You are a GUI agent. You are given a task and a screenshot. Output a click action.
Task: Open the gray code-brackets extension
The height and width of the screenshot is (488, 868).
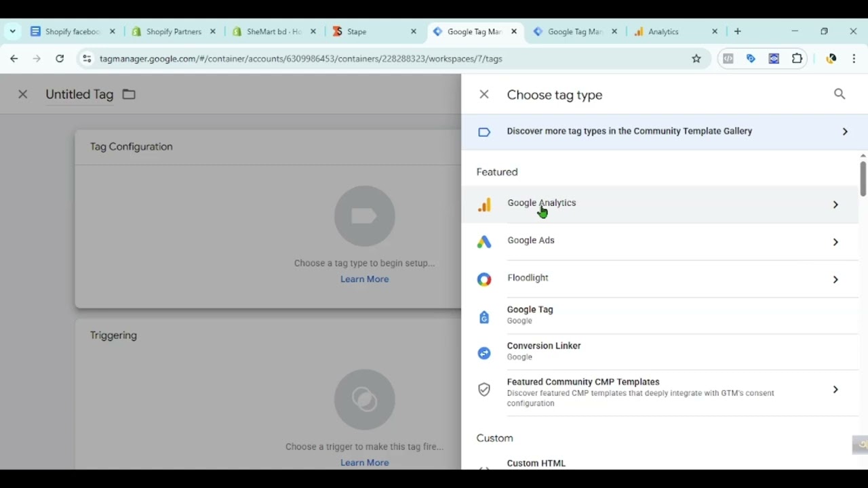coord(728,59)
